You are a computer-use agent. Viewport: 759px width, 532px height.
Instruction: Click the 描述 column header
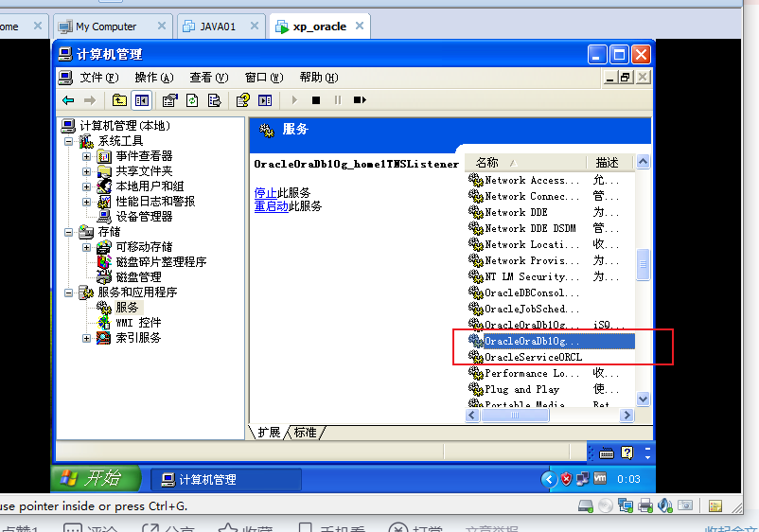pyautogui.click(x=610, y=163)
